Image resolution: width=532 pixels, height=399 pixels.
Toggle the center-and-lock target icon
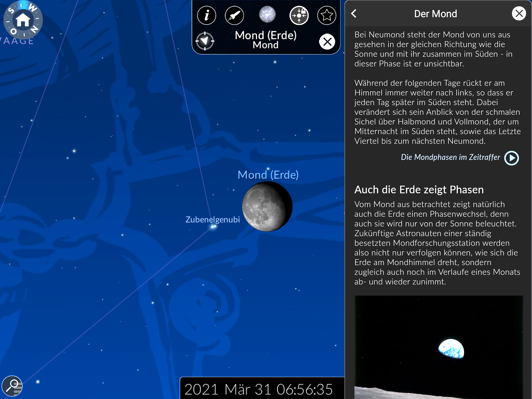(x=299, y=15)
